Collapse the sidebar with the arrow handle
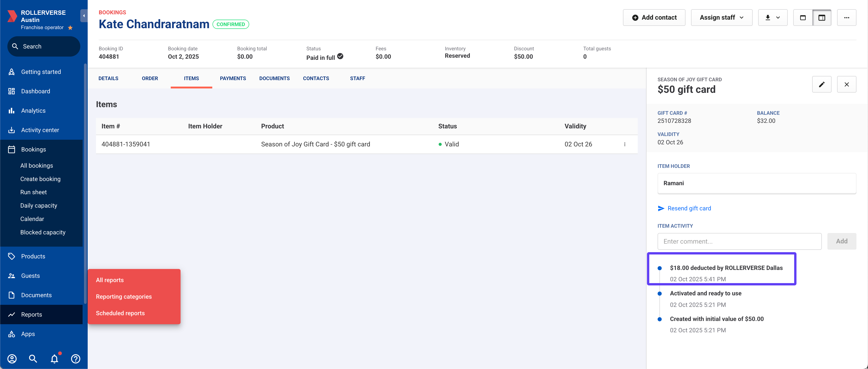 (84, 16)
